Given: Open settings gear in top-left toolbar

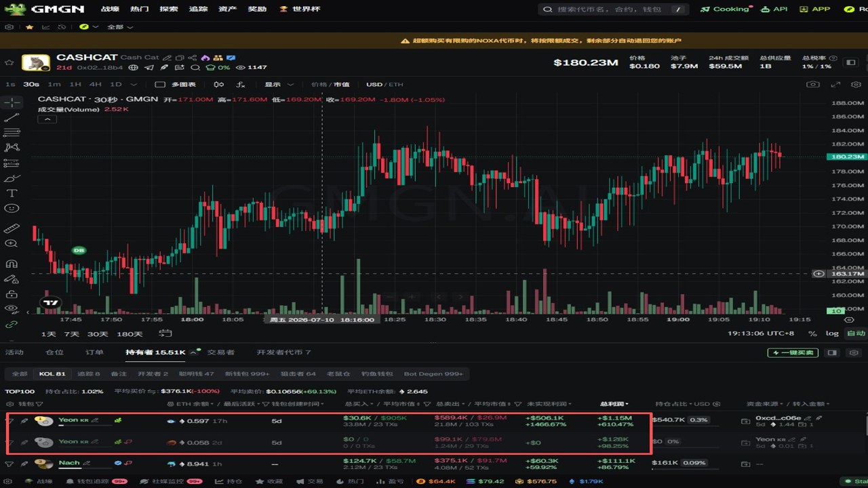Looking at the screenshot, I should click(9, 27).
